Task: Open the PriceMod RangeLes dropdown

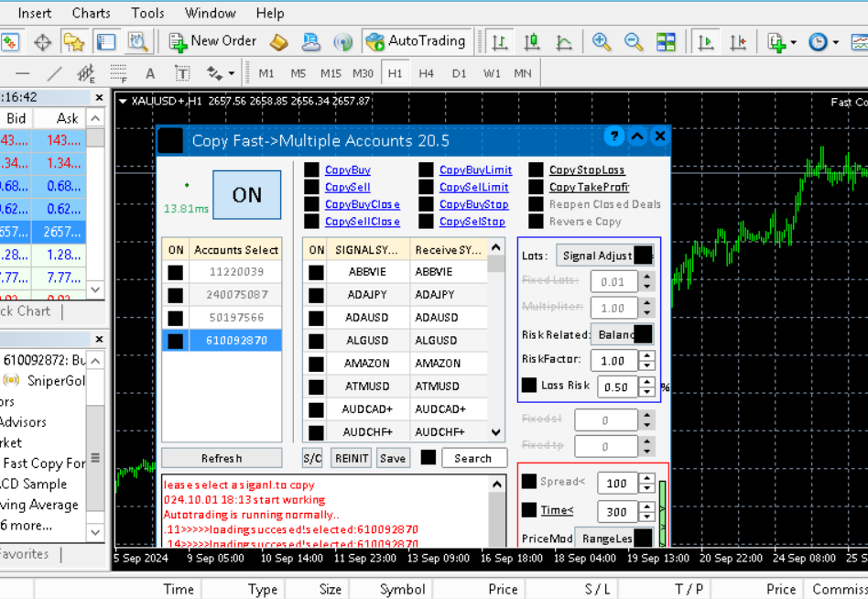Action: pyautogui.click(x=613, y=539)
